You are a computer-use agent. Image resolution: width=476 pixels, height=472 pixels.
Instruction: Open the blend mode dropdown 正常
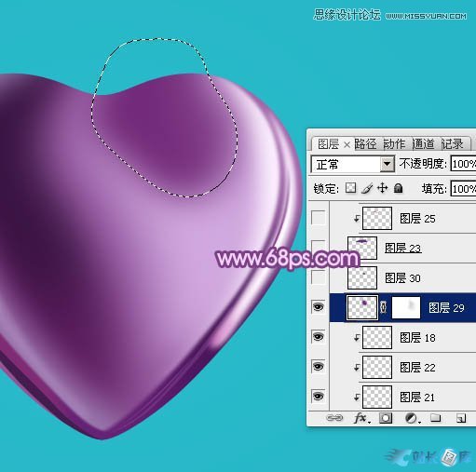tap(353, 164)
